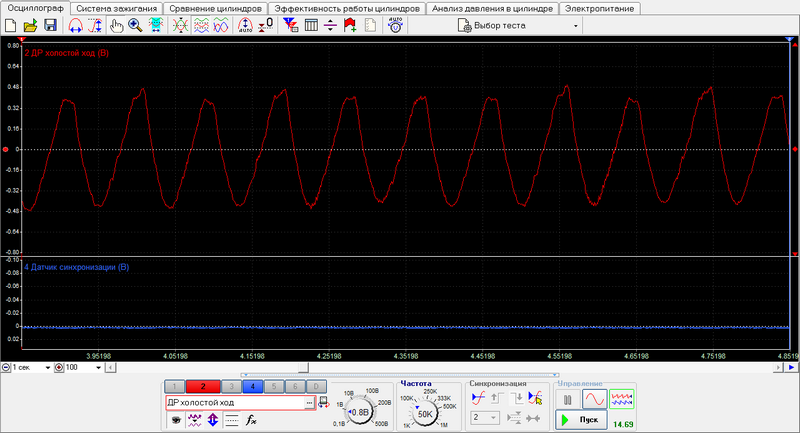The width and height of the screenshot is (800, 433).
Task: Select rising edge trigger icon
Action: [x=497, y=398]
